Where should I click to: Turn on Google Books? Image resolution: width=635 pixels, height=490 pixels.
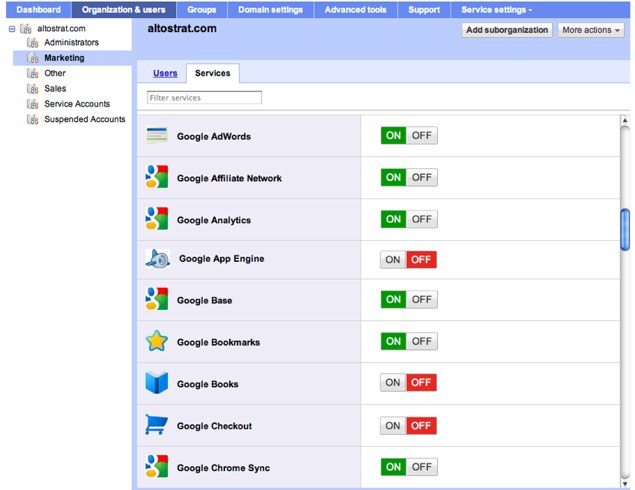pos(393,382)
